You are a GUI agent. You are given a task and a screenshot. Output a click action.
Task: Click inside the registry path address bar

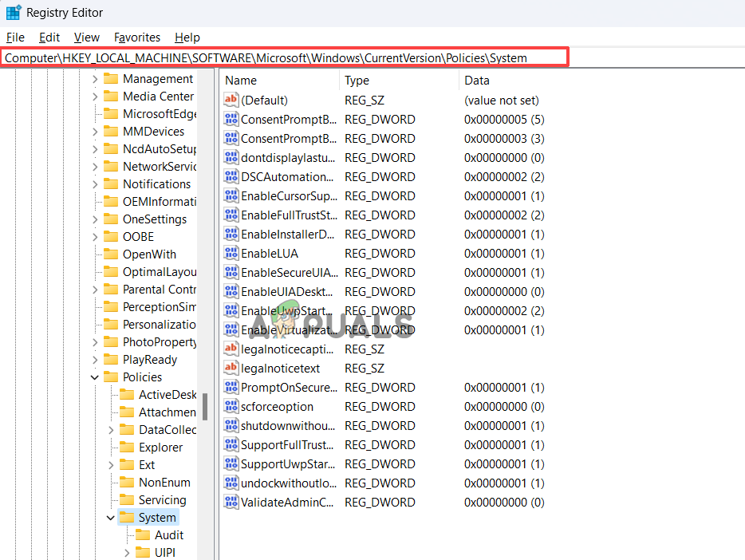click(x=279, y=57)
